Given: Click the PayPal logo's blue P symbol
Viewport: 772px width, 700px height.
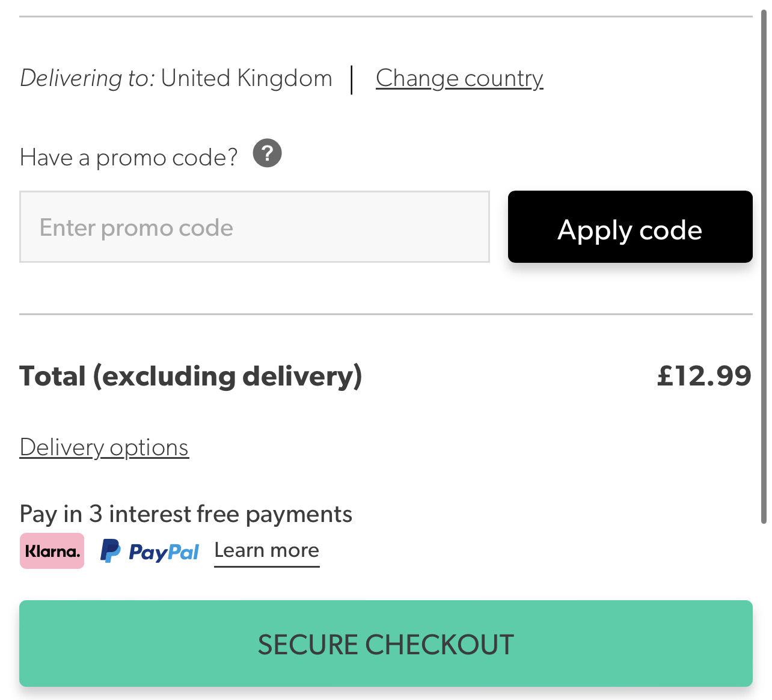Looking at the screenshot, I should (110, 550).
